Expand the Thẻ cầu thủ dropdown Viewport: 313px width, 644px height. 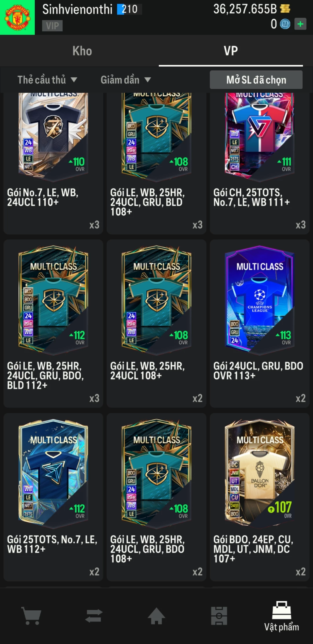(47, 80)
